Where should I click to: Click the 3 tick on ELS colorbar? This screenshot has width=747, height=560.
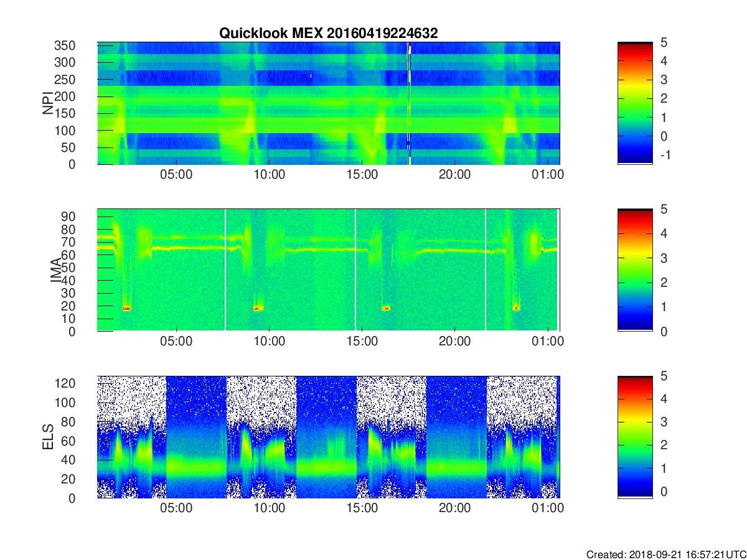pos(664,422)
